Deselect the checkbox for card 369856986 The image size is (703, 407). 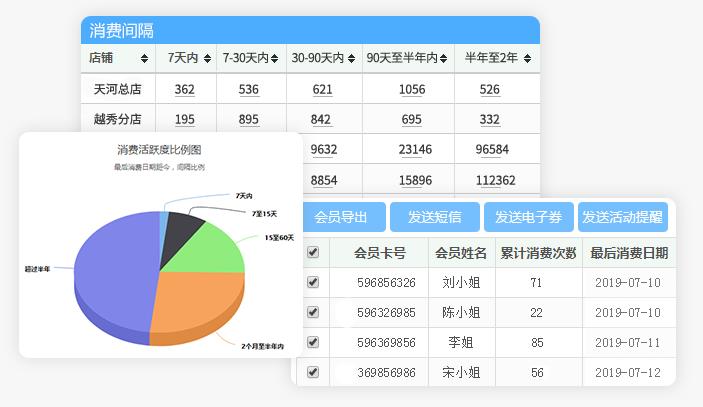coord(313,372)
